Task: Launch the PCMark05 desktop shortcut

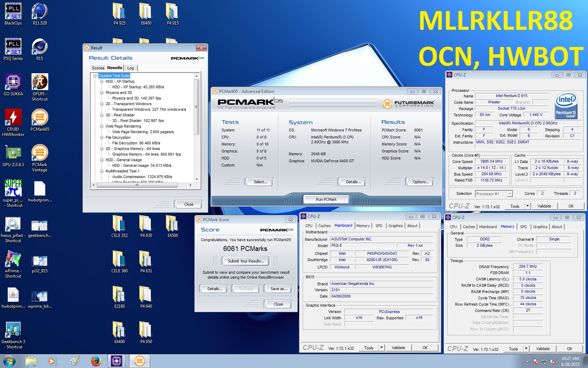Action: coord(40,120)
